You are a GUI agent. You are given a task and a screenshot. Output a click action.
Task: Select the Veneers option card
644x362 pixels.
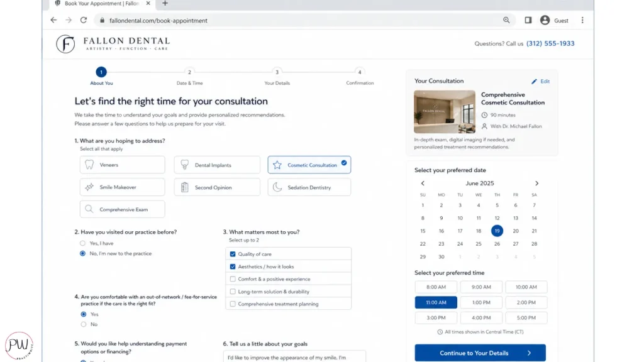(123, 165)
